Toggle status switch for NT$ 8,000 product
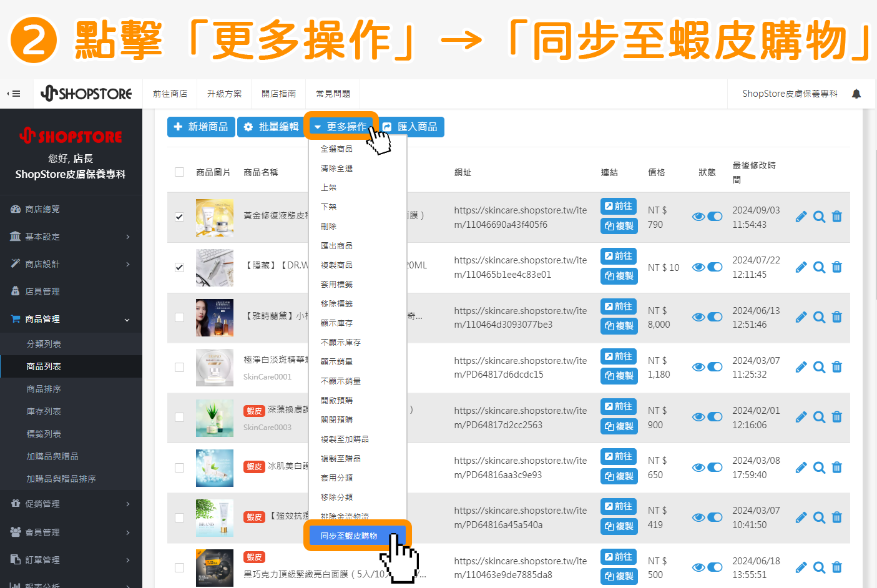The image size is (877, 588). (715, 317)
